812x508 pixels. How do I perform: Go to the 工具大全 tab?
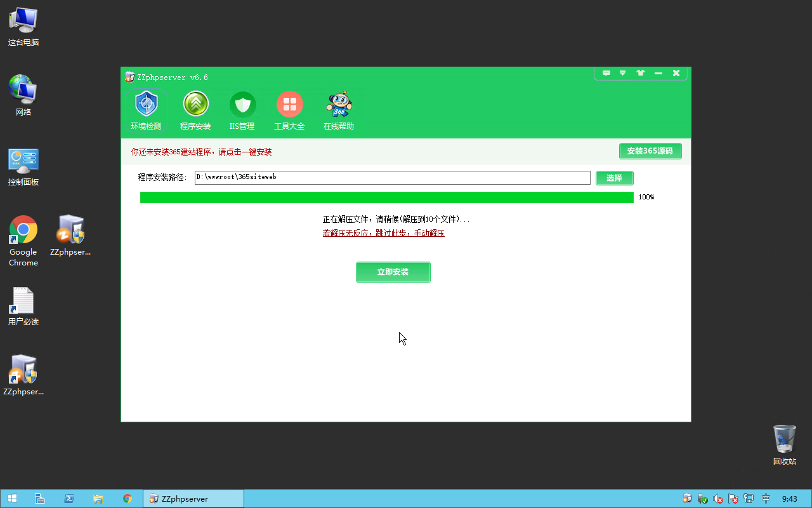[289, 111]
